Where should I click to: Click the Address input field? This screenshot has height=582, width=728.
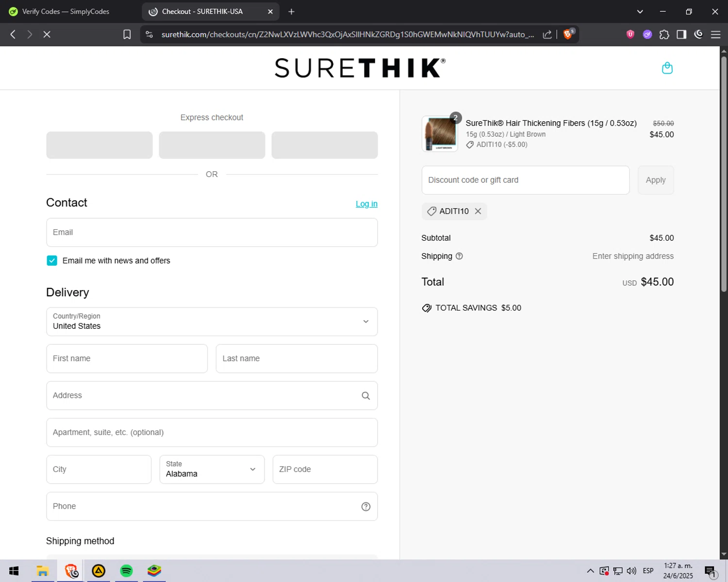[212, 396]
